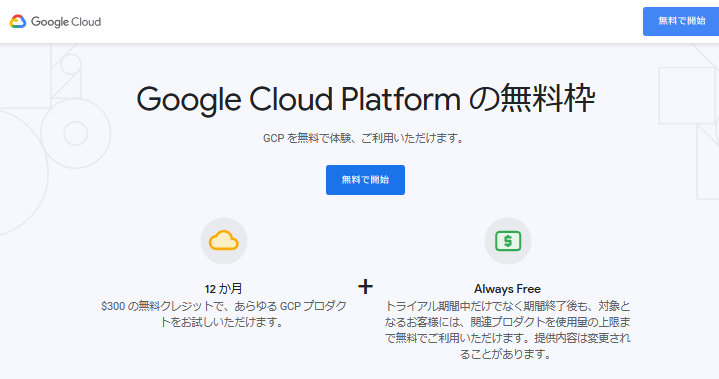719x379 pixels.
Task: Click the トライアル期間中だけでなく description paragraph
Action: (x=507, y=330)
